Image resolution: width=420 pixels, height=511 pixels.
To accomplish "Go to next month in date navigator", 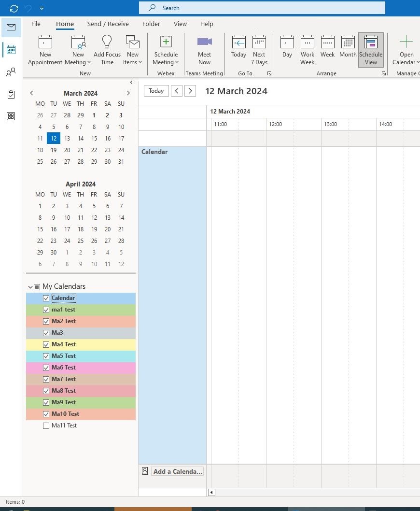I will click(x=128, y=93).
